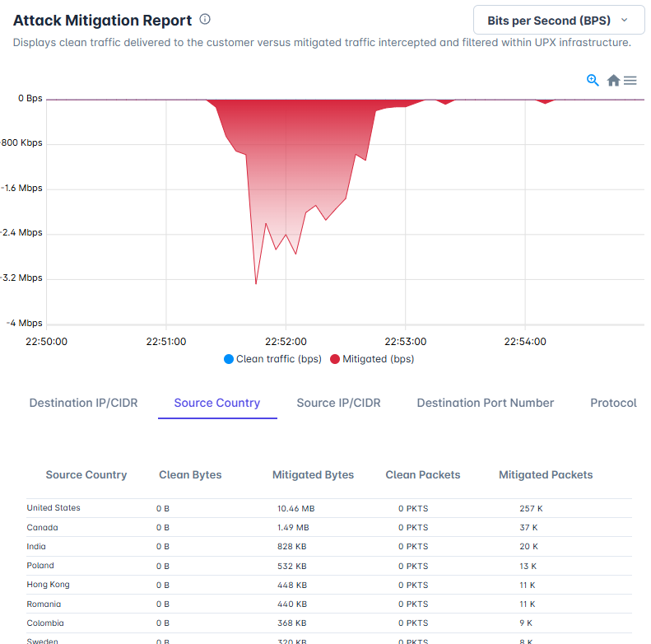Viewport: 651px width, 644px height.
Task: Click the info icon beside Attack Mitigation Report
Action: click(x=205, y=19)
